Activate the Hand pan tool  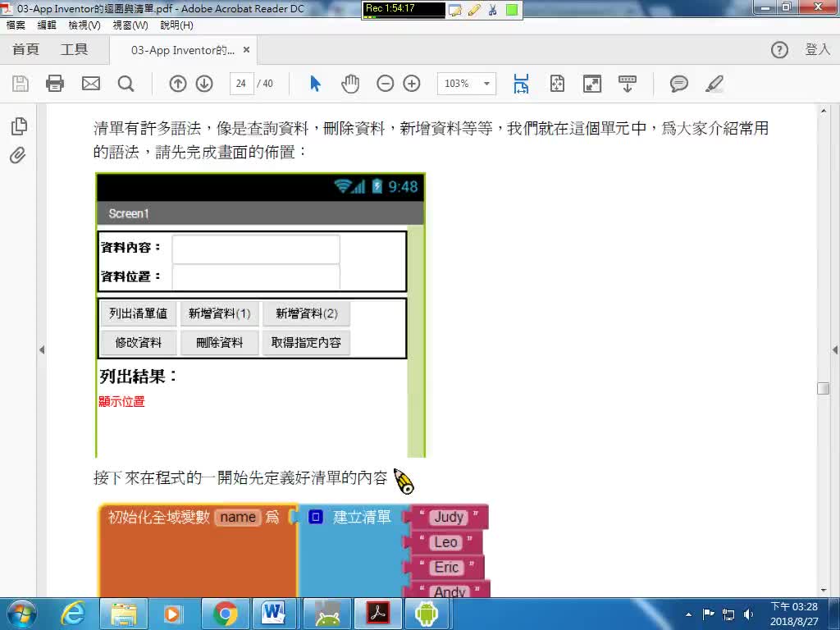tap(349, 84)
